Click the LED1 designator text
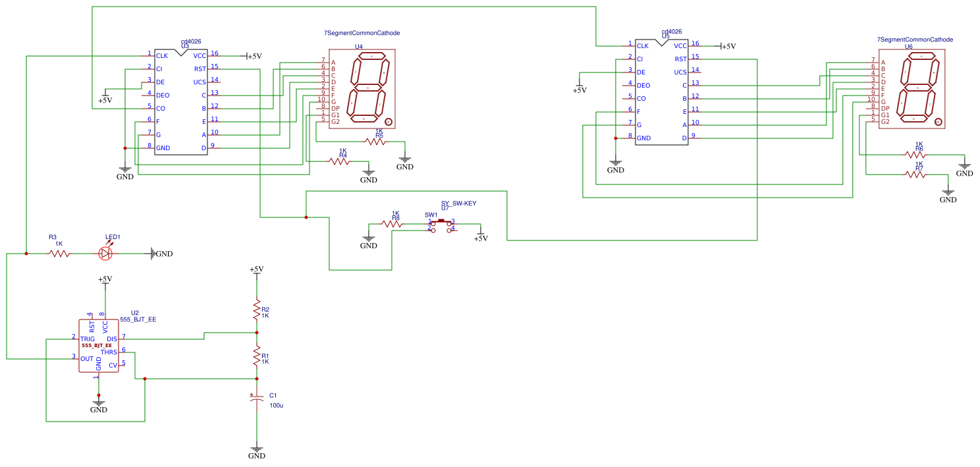The width and height of the screenshot is (980, 467). click(x=113, y=237)
